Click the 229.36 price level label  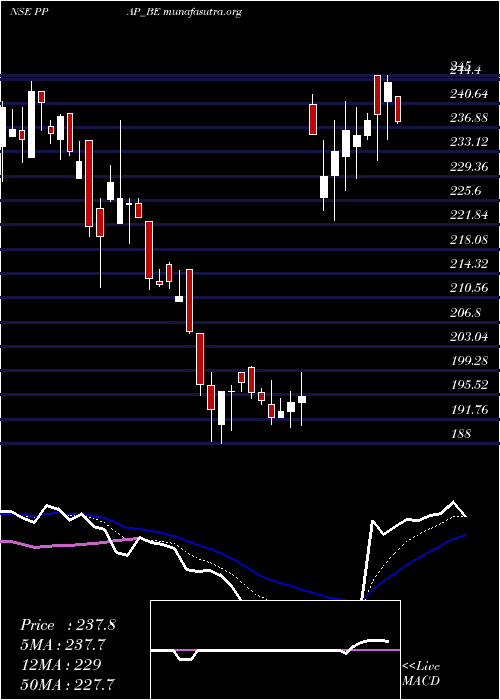[469, 167]
